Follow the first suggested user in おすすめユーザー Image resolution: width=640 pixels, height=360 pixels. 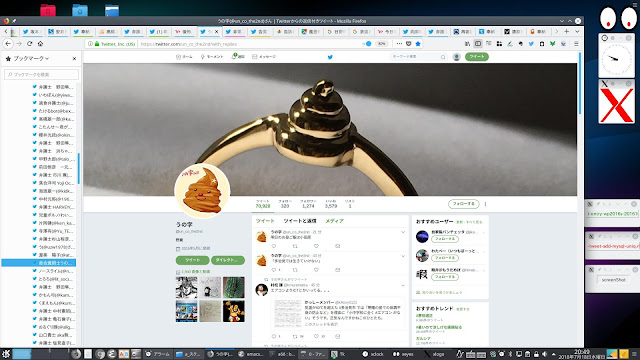(445, 239)
